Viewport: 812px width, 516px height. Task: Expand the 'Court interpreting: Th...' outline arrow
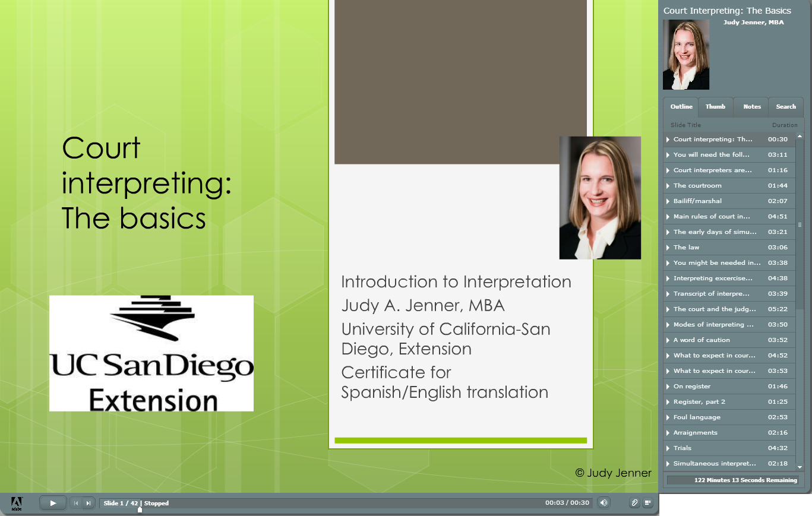[x=668, y=140]
